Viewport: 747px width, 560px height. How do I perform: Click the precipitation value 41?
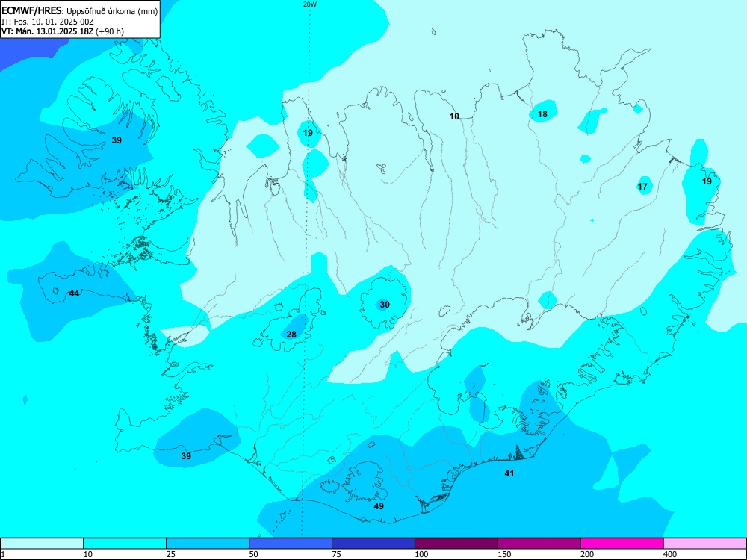click(x=509, y=473)
